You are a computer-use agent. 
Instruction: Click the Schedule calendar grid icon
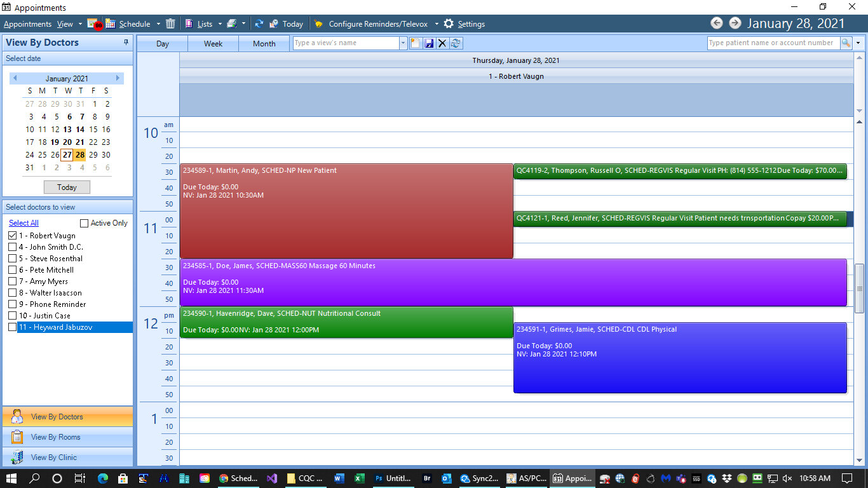pos(111,24)
